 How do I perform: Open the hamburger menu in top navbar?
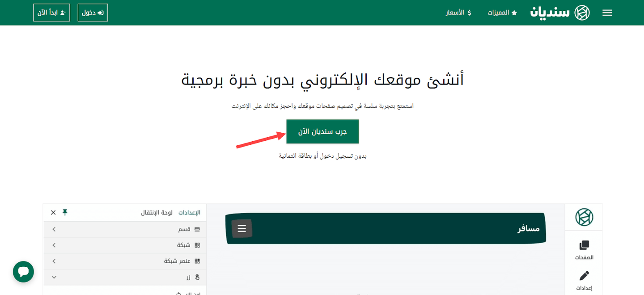[x=607, y=13]
